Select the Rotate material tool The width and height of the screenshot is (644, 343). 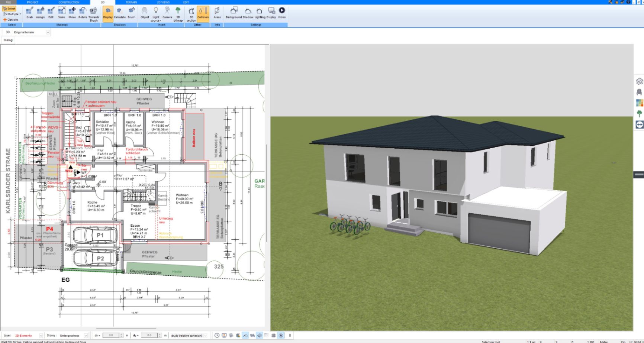(83, 13)
